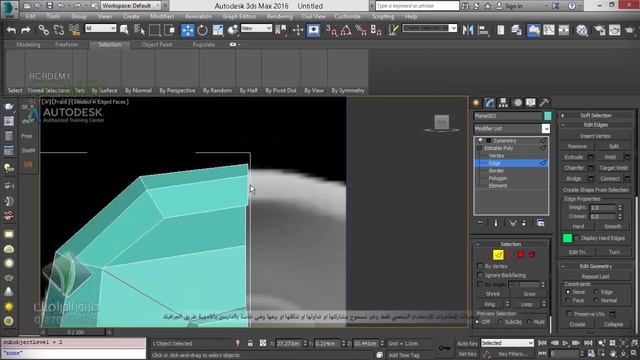This screenshot has width=640, height=360.
Task: Toggle the selection lock padlock icon
Action: (x=250, y=343)
